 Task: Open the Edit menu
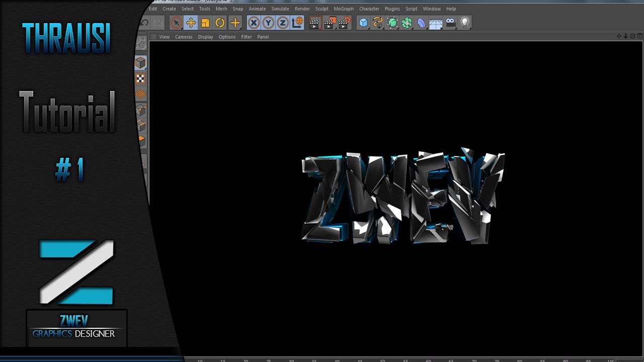[x=153, y=9]
